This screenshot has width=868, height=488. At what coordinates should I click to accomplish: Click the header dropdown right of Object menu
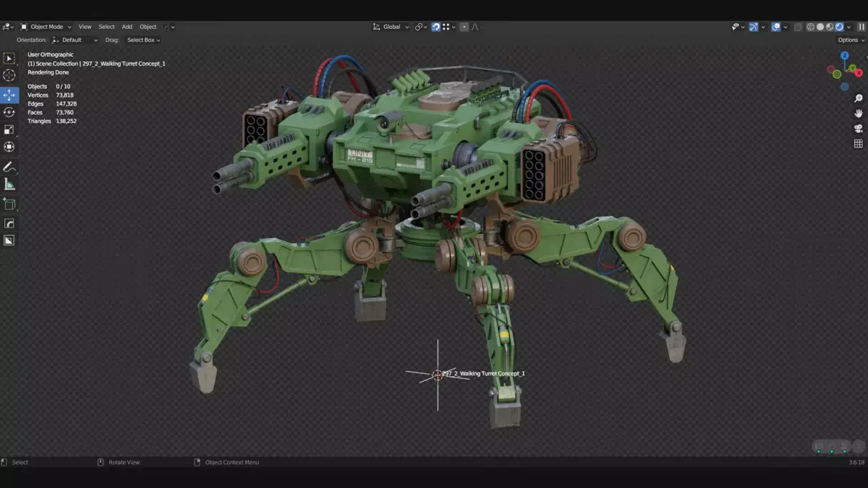pos(169,27)
